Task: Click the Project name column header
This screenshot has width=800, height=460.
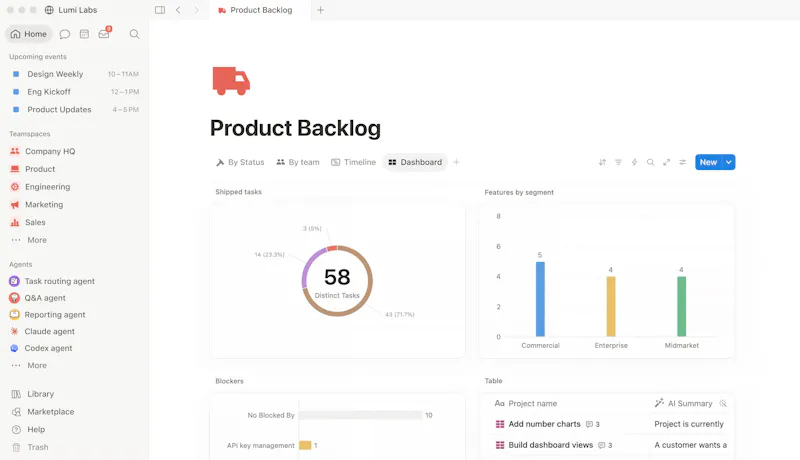Action: pos(526,403)
